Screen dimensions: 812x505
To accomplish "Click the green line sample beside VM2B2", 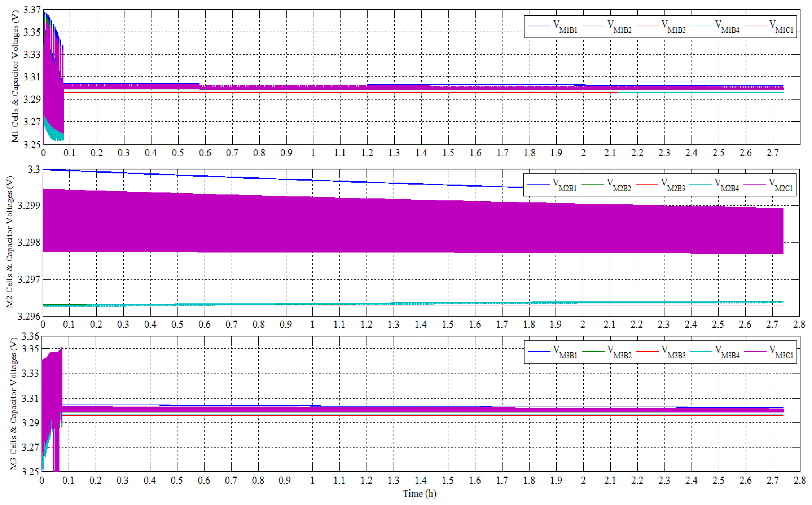I will [x=593, y=184].
